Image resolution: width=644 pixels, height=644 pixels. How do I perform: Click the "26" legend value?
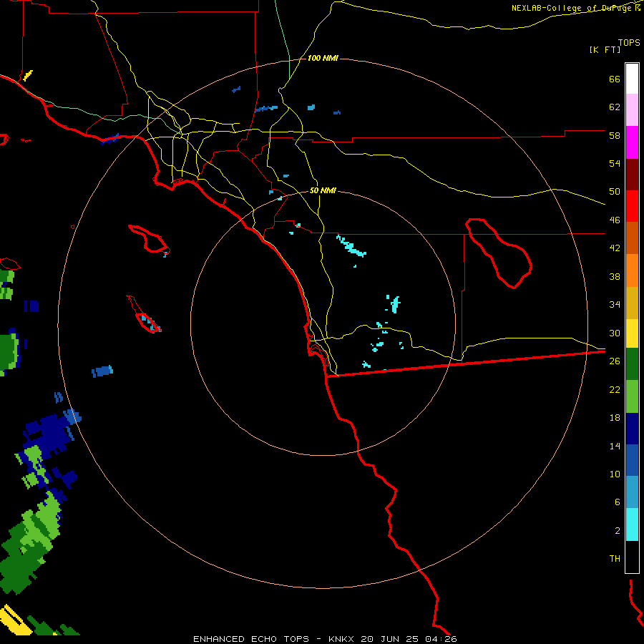pyautogui.click(x=615, y=361)
